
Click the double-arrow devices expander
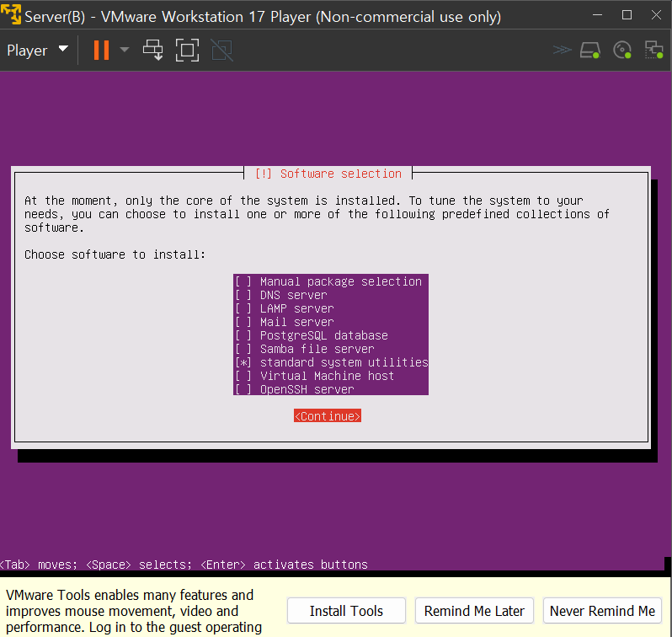coord(562,51)
